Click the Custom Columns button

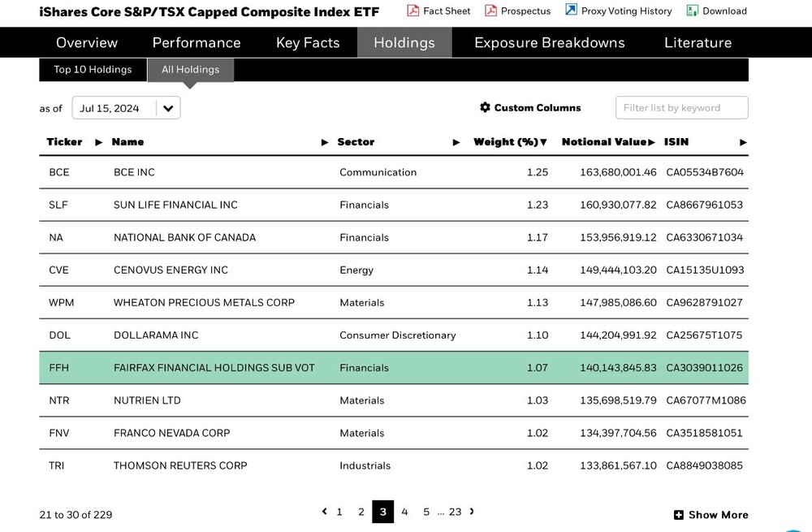pos(530,107)
